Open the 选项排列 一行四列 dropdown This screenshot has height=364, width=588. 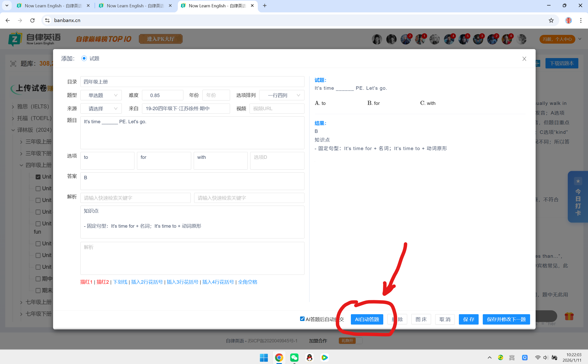281,95
